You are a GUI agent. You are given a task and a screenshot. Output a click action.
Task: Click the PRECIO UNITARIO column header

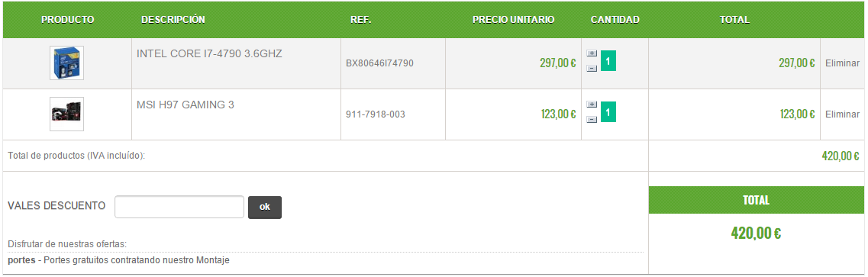tap(513, 19)
